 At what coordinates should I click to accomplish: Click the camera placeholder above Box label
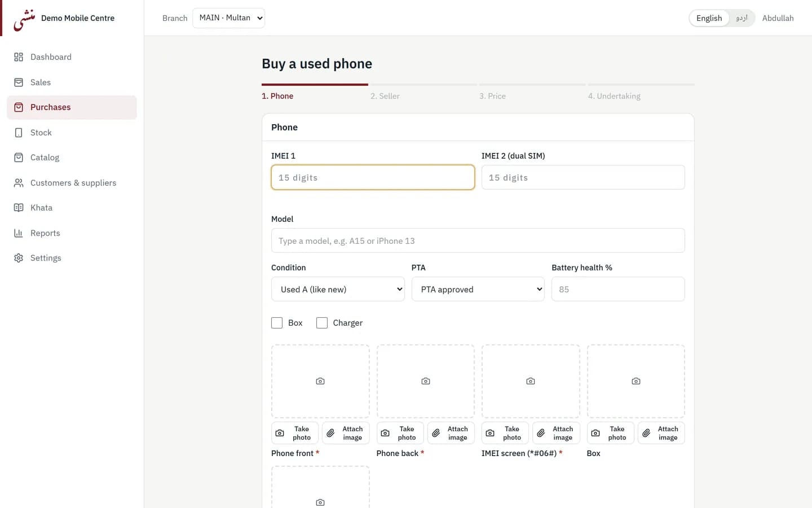pyautogui.click(x=636, y=382)
